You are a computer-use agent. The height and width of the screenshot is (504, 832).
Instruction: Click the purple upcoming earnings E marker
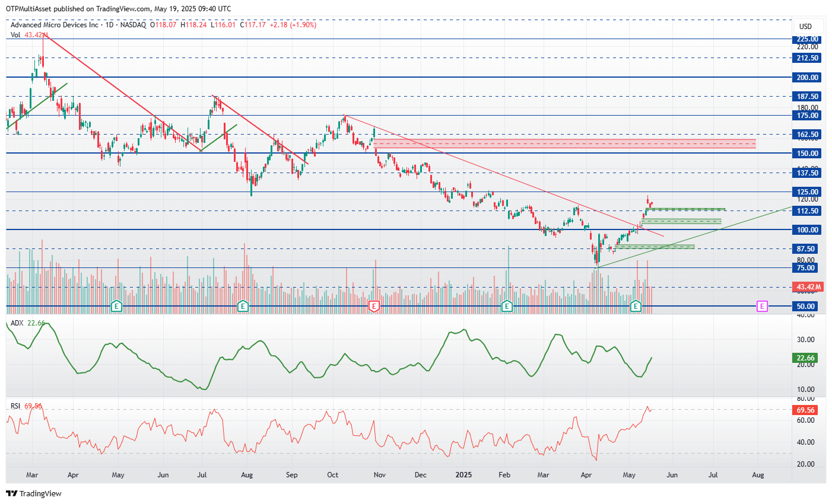(763, 306)
